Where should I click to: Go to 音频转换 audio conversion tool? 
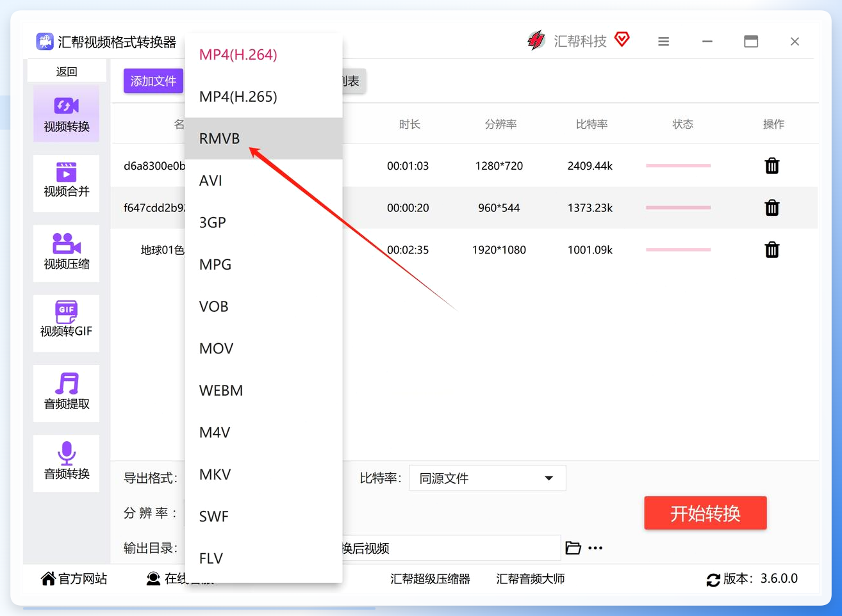[67, 464]
